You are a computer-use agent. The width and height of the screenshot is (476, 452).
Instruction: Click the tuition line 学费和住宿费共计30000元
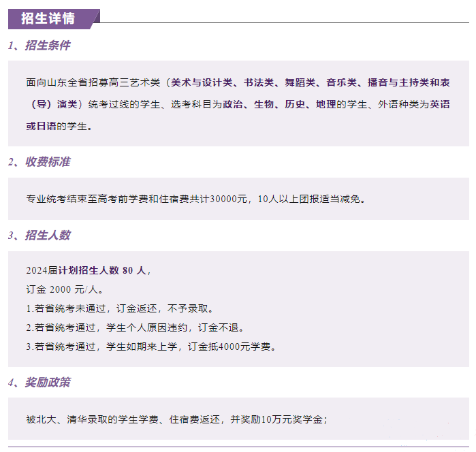[196, 199]
